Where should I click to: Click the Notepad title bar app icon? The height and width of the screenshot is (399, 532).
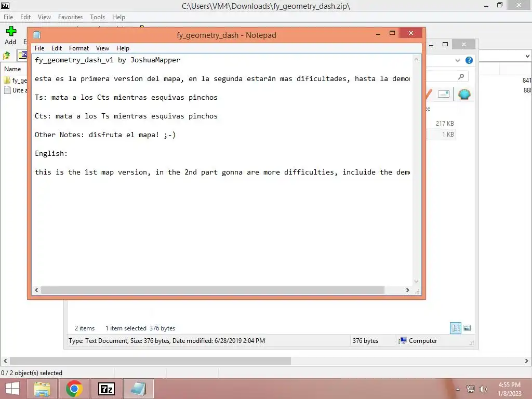coord(37,35)
